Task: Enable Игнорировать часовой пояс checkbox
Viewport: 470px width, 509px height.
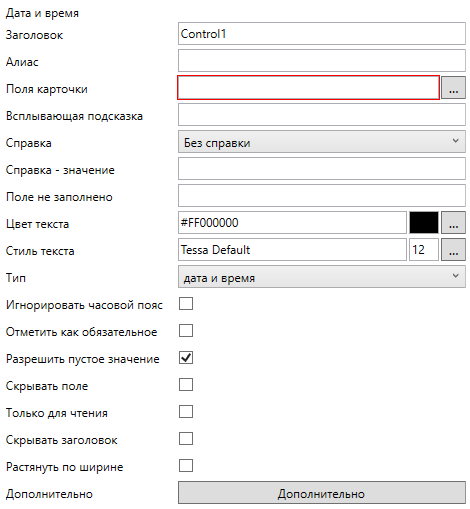Action: tap(186, 304)
